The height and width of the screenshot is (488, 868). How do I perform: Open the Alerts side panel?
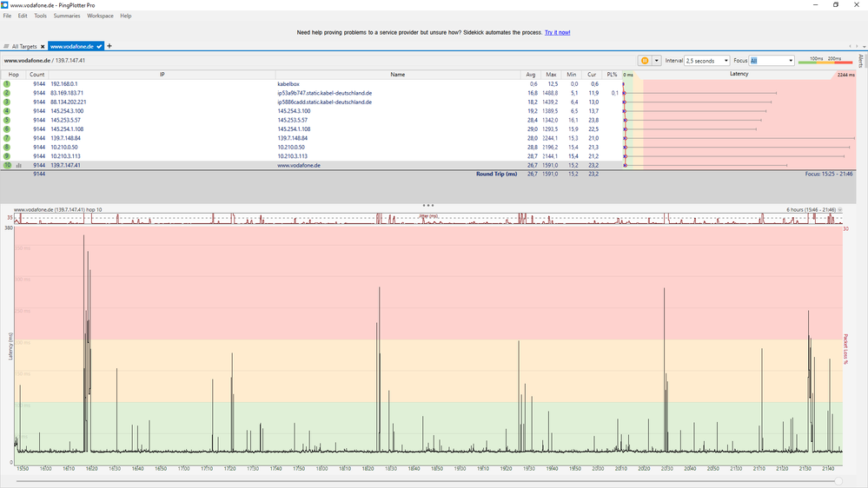pos(861,61)
